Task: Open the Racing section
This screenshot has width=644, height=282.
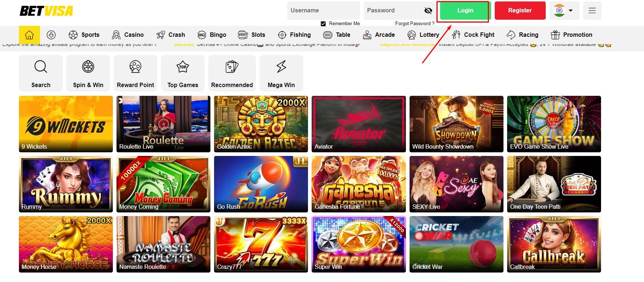Action: (522, 35)
